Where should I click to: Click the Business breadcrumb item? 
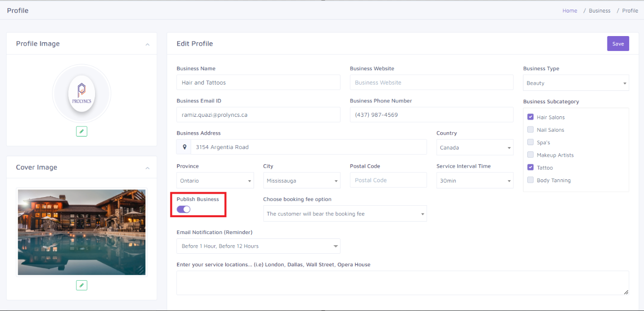tap(600, 11)
